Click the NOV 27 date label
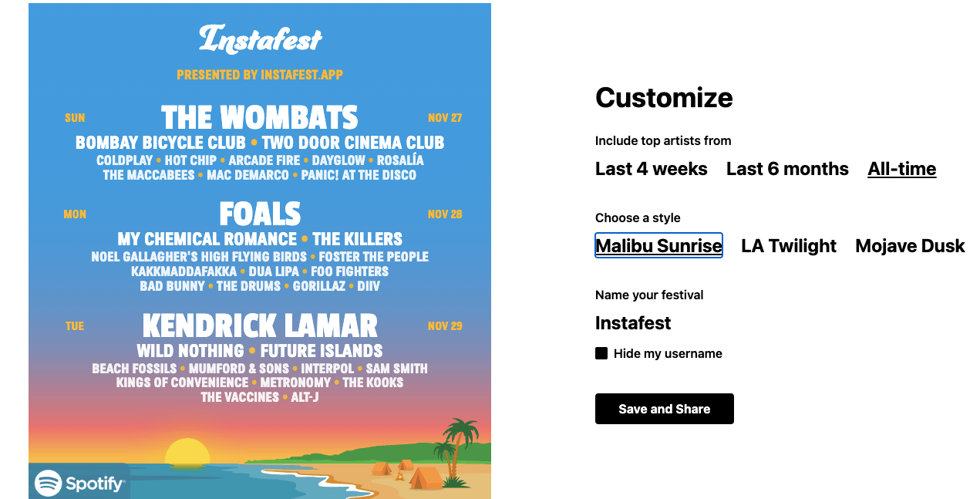Image resolution: width=980 pixels, height=499 pixels. pyautogui.click(x=445, y=118)
